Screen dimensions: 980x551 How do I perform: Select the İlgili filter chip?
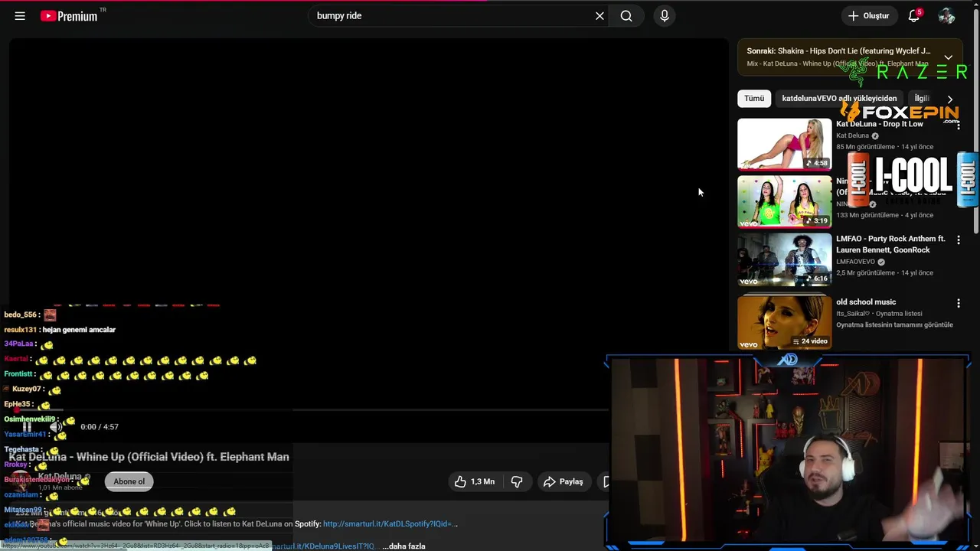pos(922,99)
